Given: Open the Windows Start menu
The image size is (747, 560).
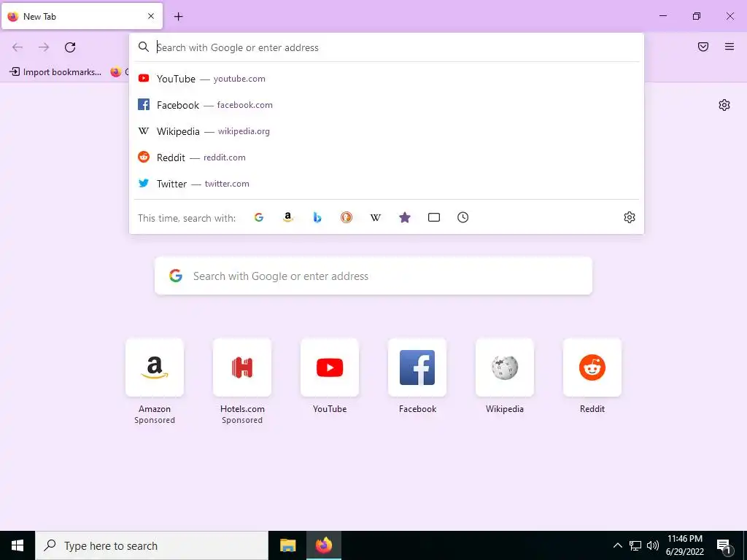Looking at the screenshot, I should [x=18, y=545].
